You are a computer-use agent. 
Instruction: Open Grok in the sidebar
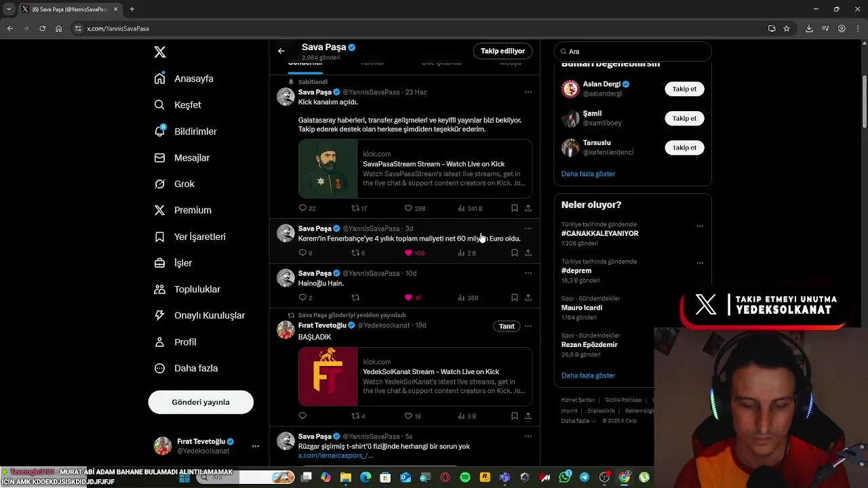tap(174, 184)
